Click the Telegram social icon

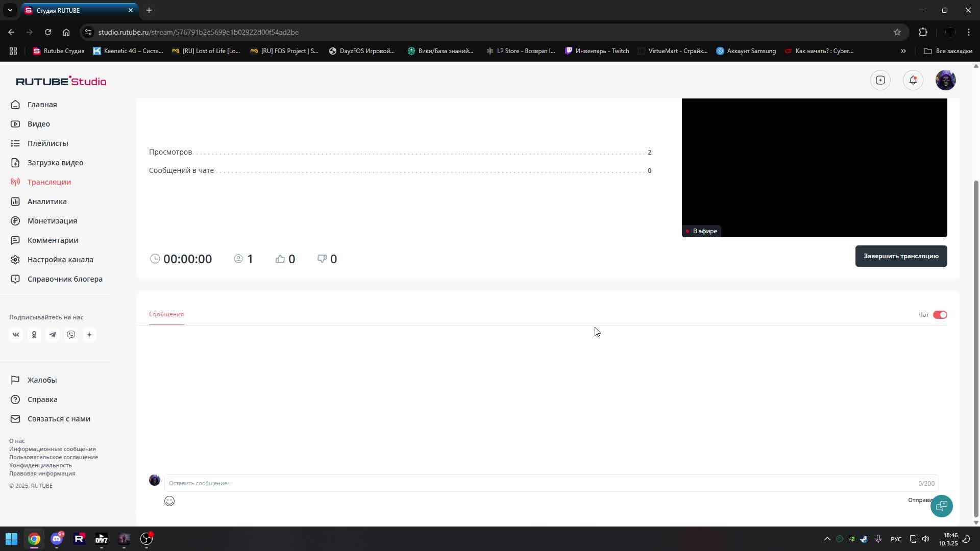[53, 335]
